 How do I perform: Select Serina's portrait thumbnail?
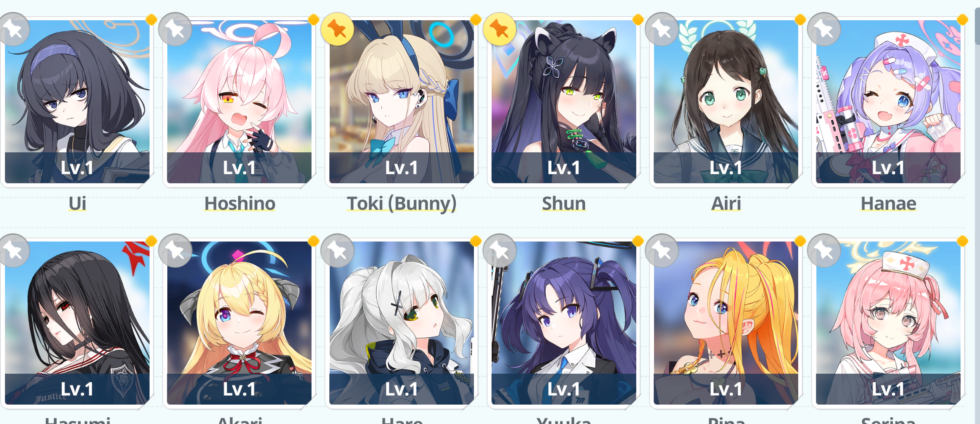[888, 323]
